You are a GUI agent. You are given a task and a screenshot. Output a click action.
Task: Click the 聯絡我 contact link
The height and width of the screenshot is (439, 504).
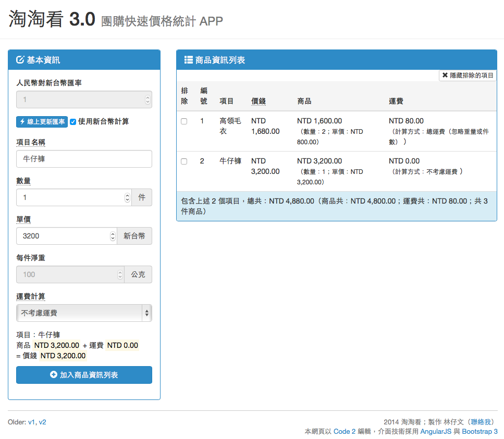click(x=481, y=422)
